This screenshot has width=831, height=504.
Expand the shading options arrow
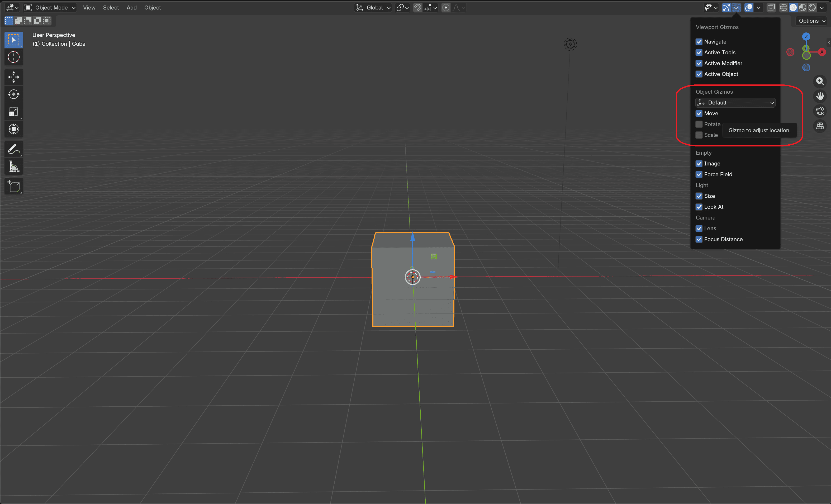tap(822, 7)
